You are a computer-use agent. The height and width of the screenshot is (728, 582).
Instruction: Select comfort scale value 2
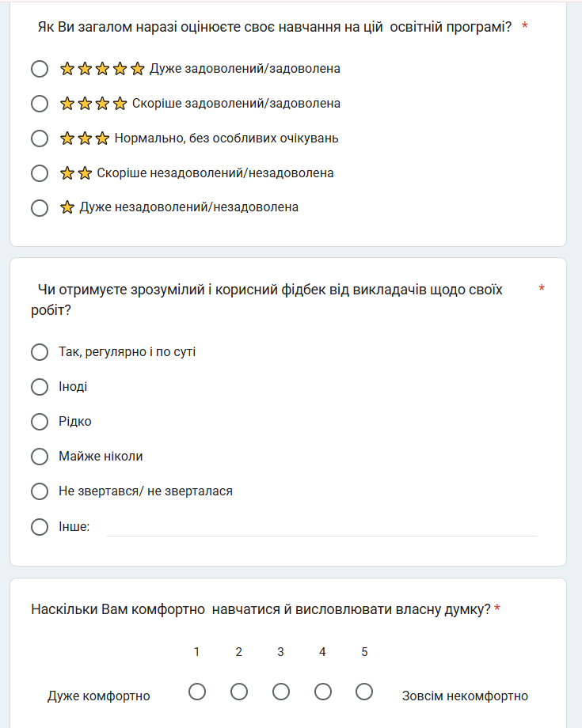click(239, 692)
